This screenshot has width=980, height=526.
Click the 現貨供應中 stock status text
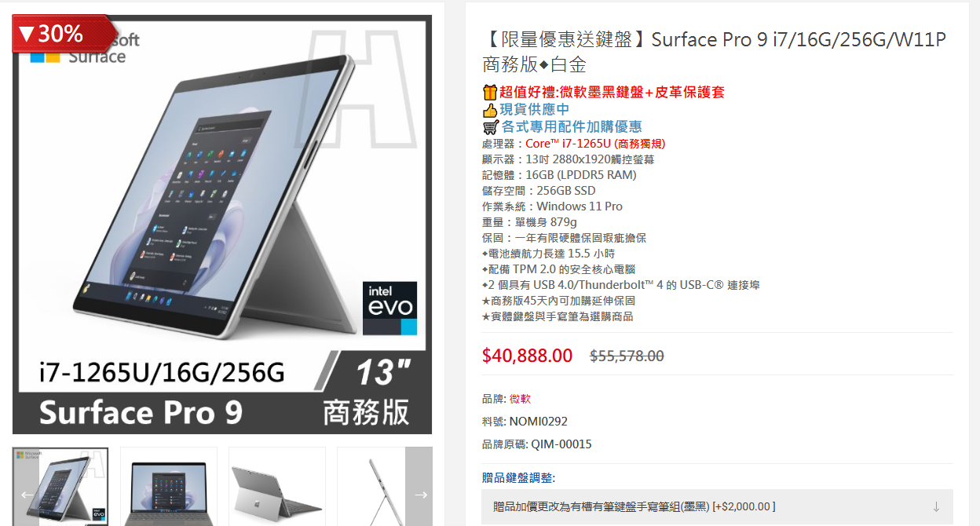click(x=535, y=110)
